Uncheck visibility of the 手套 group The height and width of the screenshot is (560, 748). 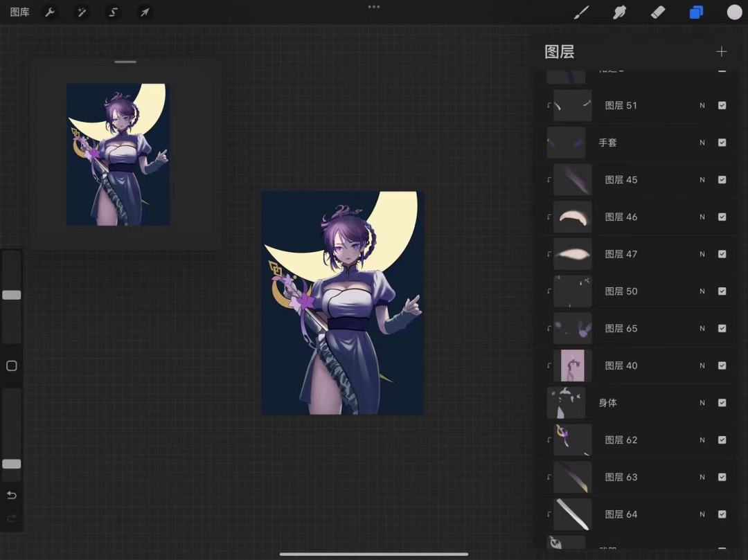pyautogui.click(x=722, y=143)
